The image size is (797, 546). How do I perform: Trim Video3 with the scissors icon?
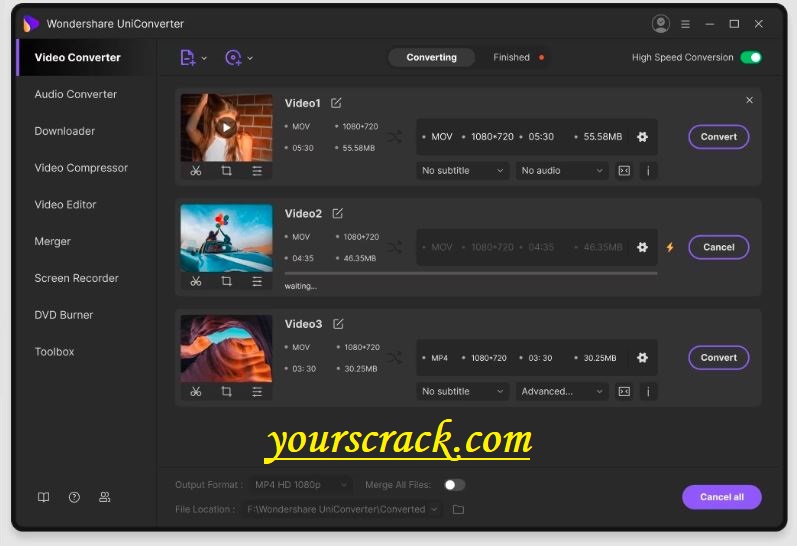point(196,391)
